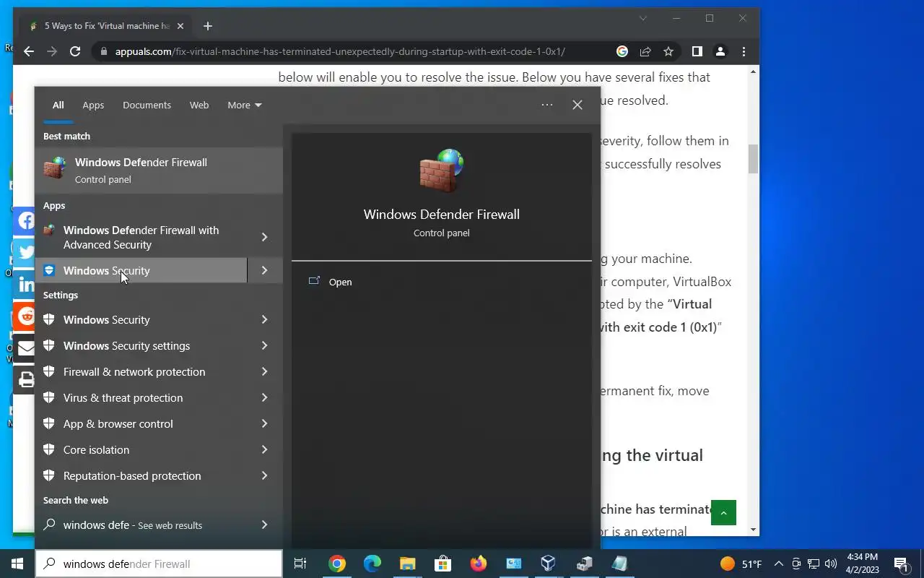Open the More dropdown in search

point(245,105)
